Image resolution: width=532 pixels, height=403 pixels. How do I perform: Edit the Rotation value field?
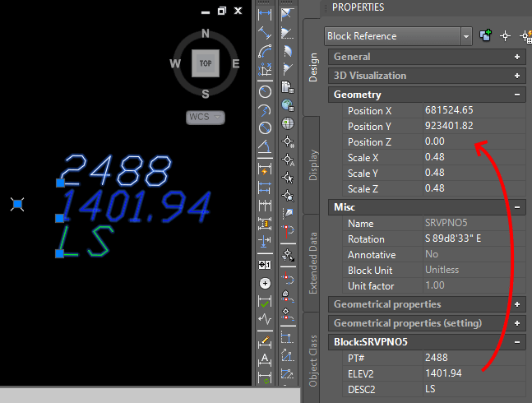(474, 239)
